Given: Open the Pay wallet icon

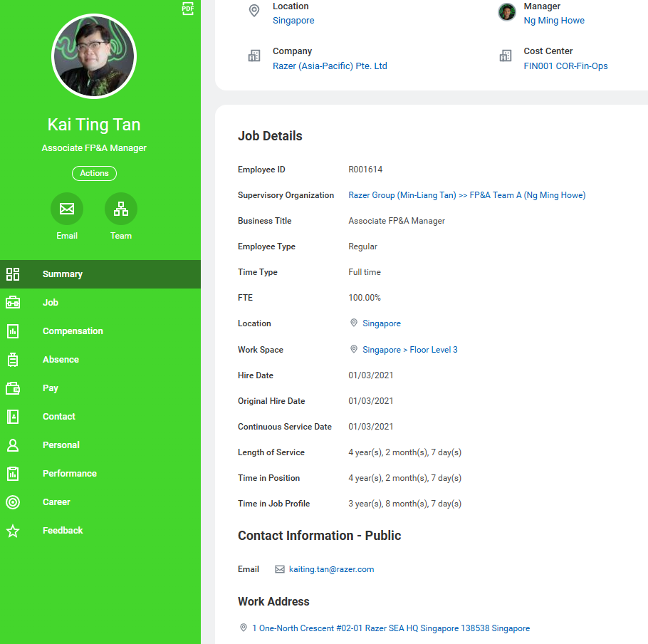Looking at the screenshot, I should coord(13,388).
